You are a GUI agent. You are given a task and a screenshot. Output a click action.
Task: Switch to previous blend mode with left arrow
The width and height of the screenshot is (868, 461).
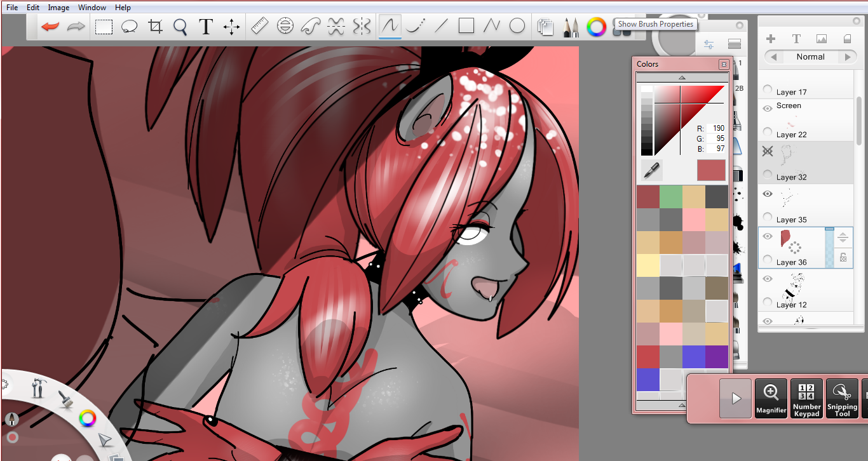pyautogui.click(x=774, y=57)
